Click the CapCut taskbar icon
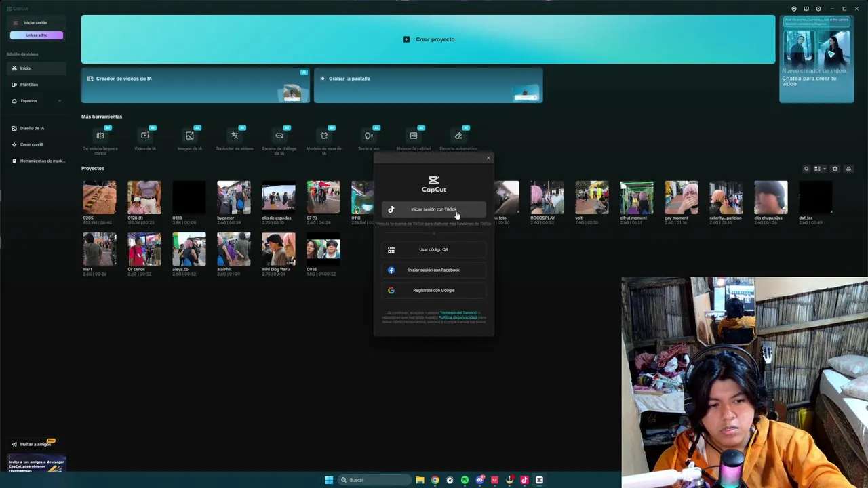The height and width of the screenshot is (488, 868). coord(539,480)
